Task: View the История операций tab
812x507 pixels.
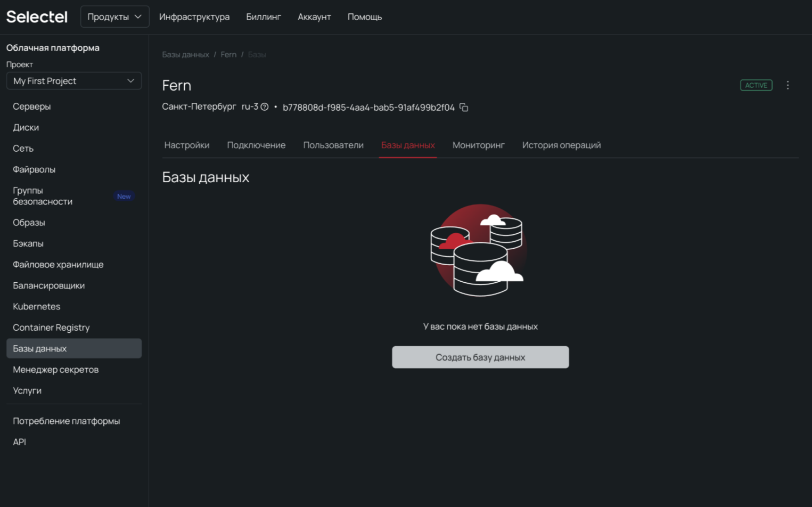Action: tap(561, 145)
